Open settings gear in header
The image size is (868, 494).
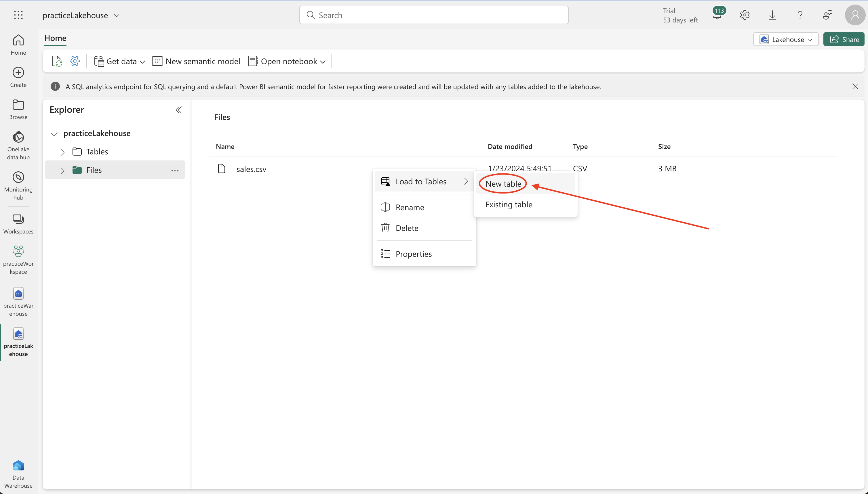click(745, 15)
